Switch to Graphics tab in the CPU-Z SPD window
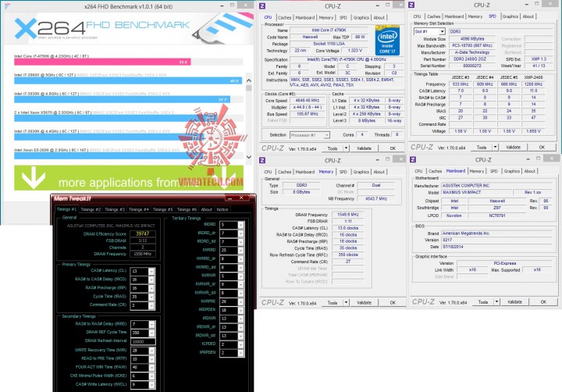Screen dimensions: 562x392 click(x=510, y=16)
